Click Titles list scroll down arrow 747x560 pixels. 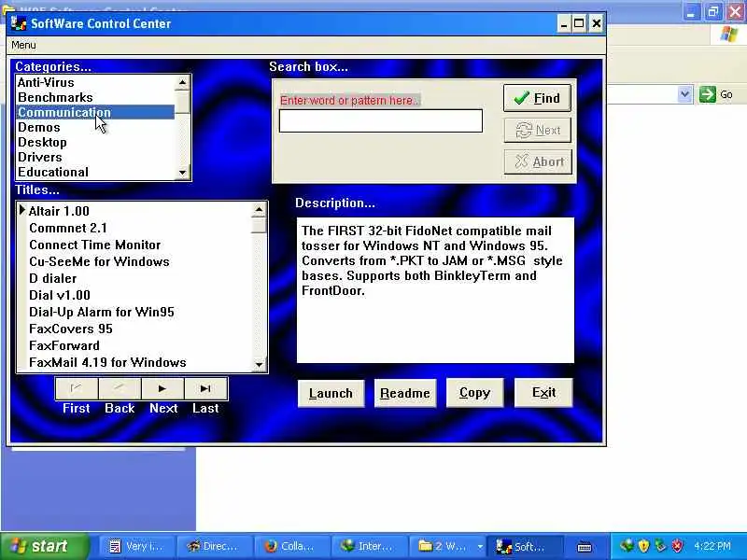click(x=259, y=364)
